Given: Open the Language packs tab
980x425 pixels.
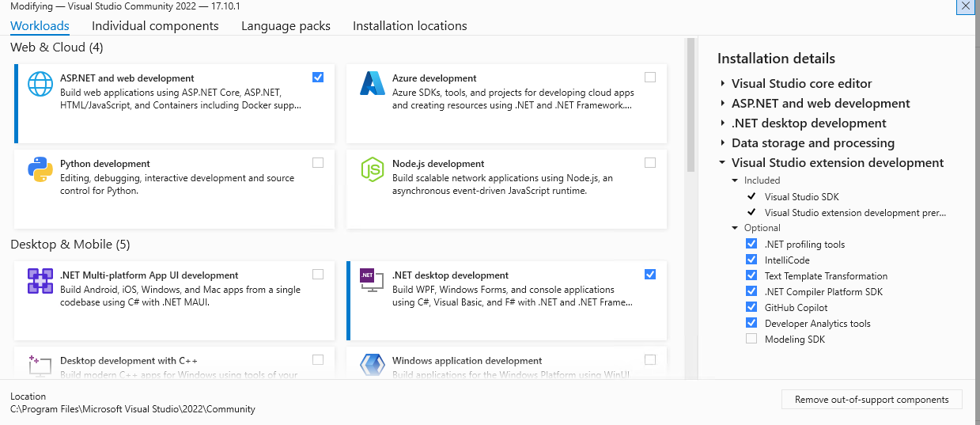Looking at the screenshot, I should click(286, 26).
